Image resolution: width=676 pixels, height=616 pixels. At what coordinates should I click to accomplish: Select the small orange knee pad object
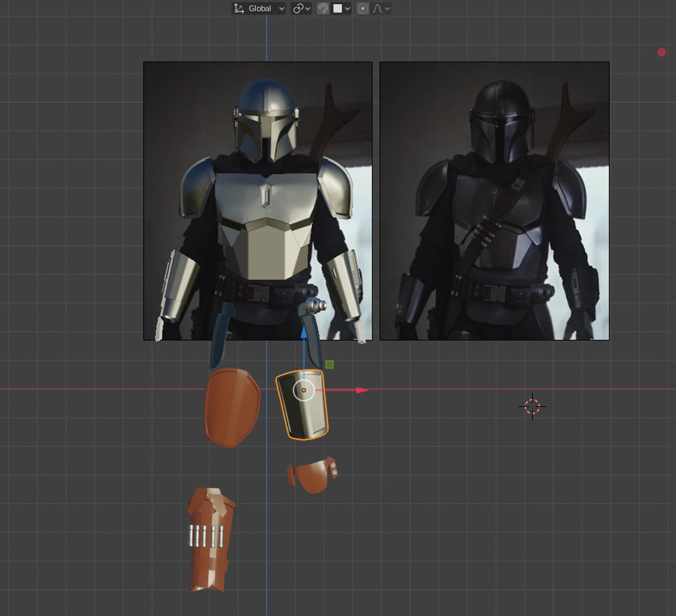313,475
